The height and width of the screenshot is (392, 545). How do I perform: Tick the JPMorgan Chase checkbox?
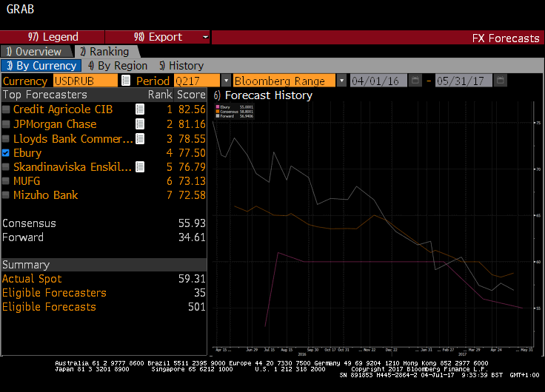[6, 124]
